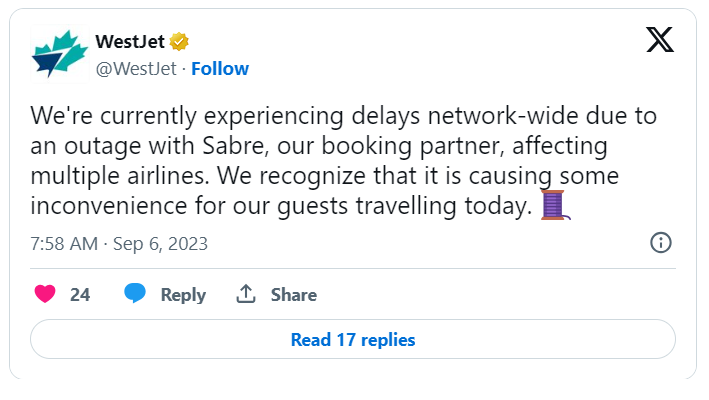Click the word Sabre in the tweet
The height and width of the screenshot is (400, 709).
tap(235, 146)
